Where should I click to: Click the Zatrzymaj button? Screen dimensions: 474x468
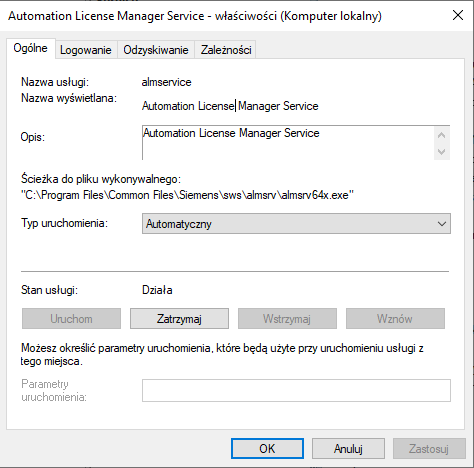click(x=179, y=319)
